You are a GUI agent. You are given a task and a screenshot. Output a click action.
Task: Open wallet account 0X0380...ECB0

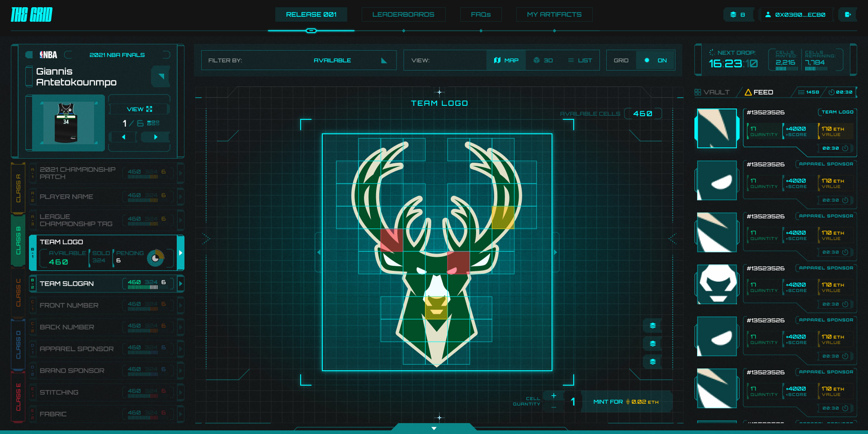[x=795, y=14]
